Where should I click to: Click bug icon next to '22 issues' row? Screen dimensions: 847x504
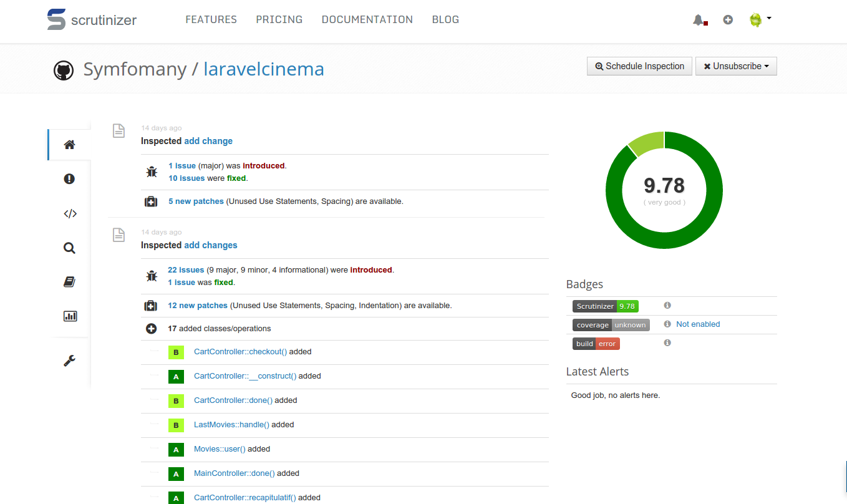(152, 276)
